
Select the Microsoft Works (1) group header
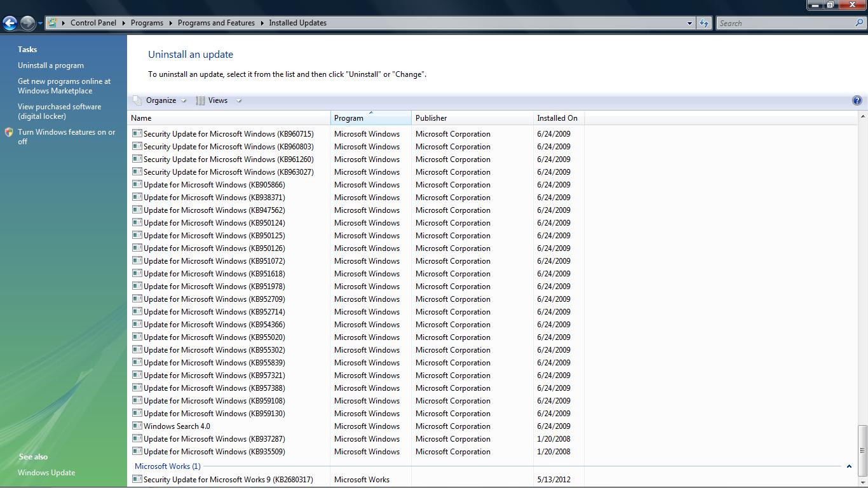coord(167,466)
